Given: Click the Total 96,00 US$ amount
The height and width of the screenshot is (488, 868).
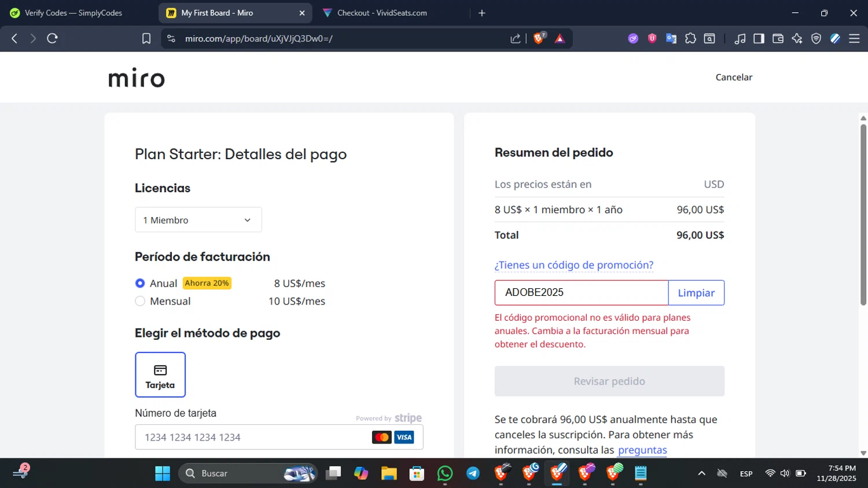Looking at the screenshot, I should coord(700,235).
